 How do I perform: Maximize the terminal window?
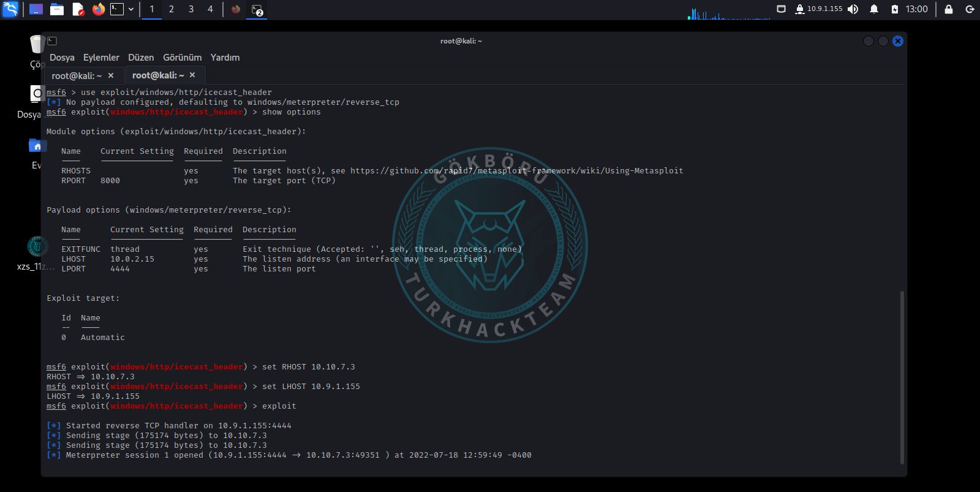pos(883,41)
